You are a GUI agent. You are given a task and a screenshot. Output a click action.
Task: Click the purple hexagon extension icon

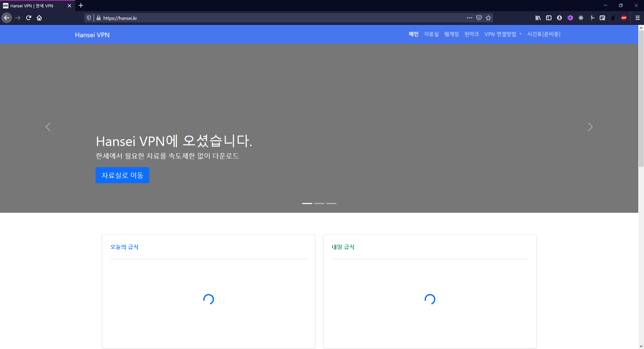(570, 18)
